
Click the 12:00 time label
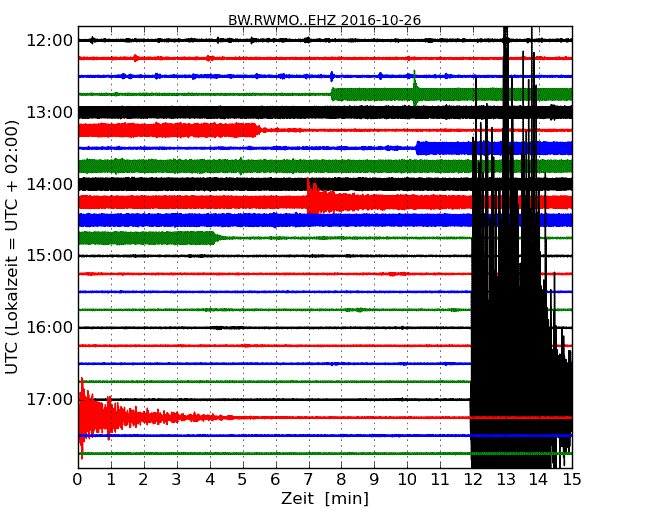click(49, 41)
